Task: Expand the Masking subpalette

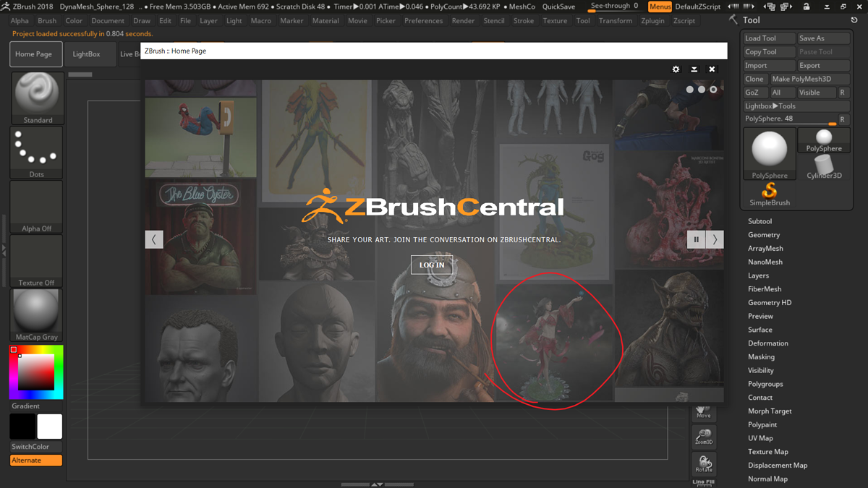Action: 761,357
